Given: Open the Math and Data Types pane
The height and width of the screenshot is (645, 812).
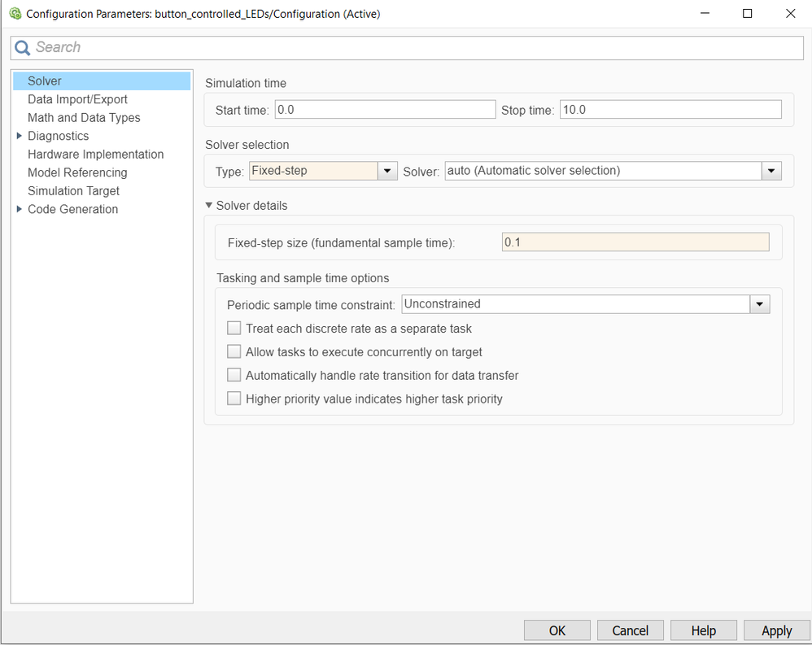Looking at the screenshot, I should [84, 117].
